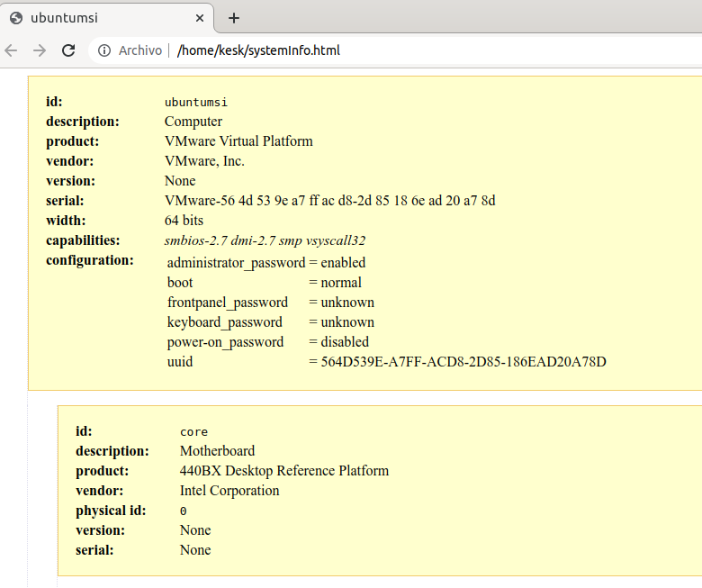
Task: Close the ubuntumsi tab
Action: pos(200,18)
